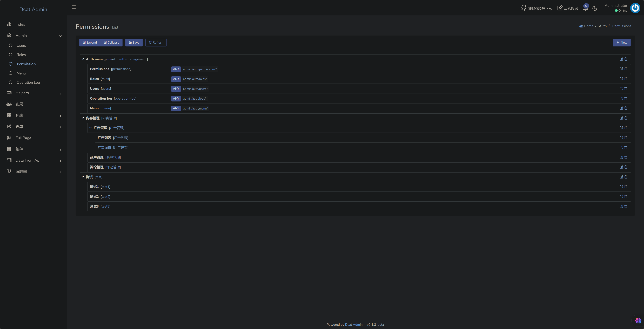Go to Roles in sidebar

coord(33,55)
